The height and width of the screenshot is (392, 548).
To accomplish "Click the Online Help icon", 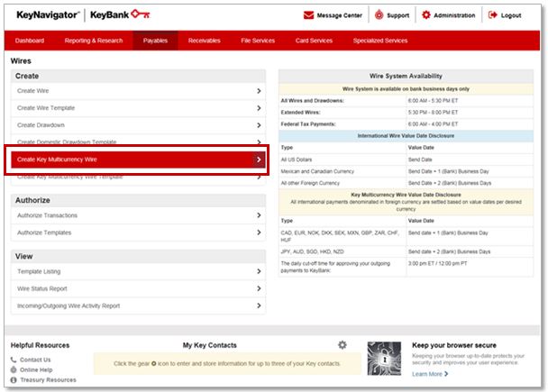I will pyautogui.click(x=14, y=369).
